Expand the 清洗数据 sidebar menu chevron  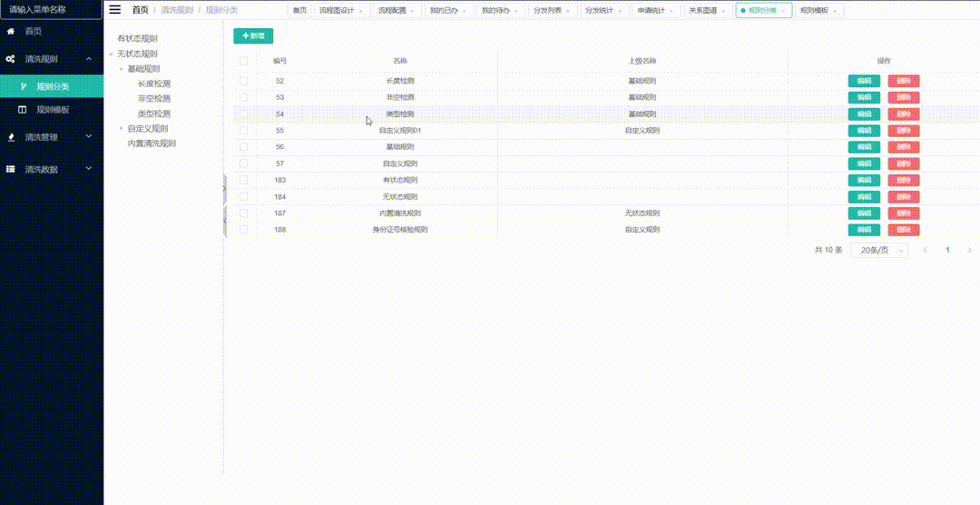click(x=88, y=169)
